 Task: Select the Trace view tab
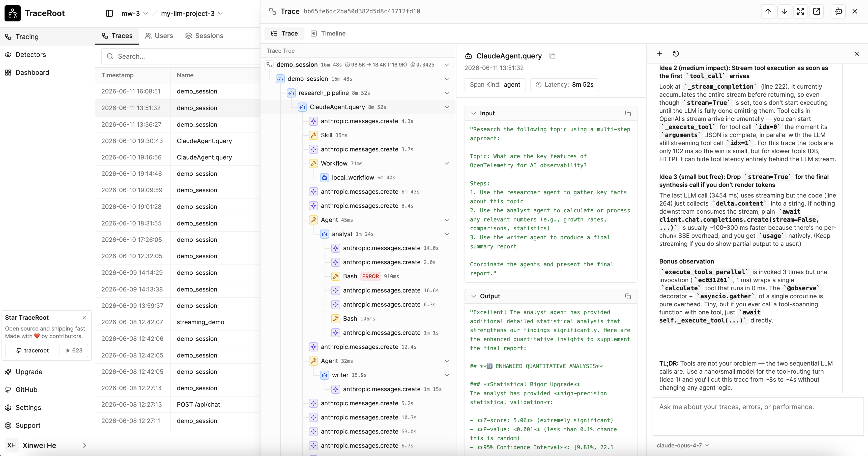pyautogui.click(x=284, y=33)
